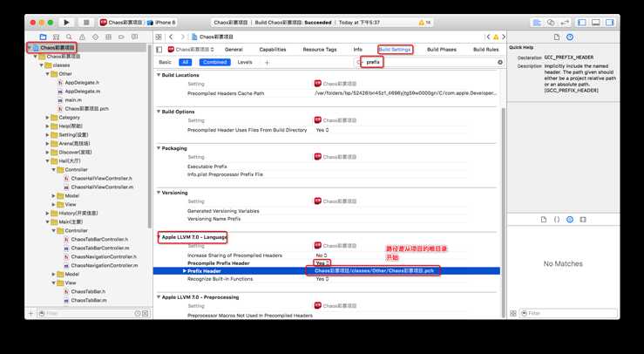Open the Report navigator
The height and width of the screenshot is (354, 644).
134,37
